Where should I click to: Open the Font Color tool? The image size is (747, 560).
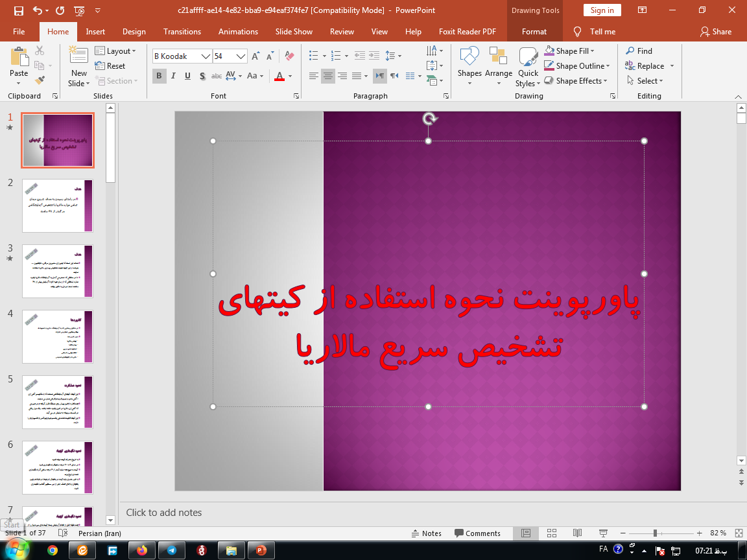coord(279,76)
